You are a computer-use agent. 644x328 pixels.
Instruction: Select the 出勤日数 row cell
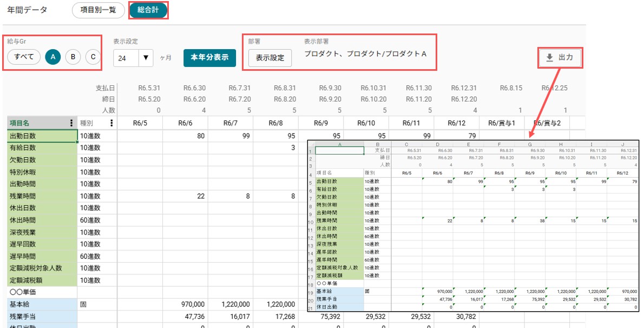point(42,136)
